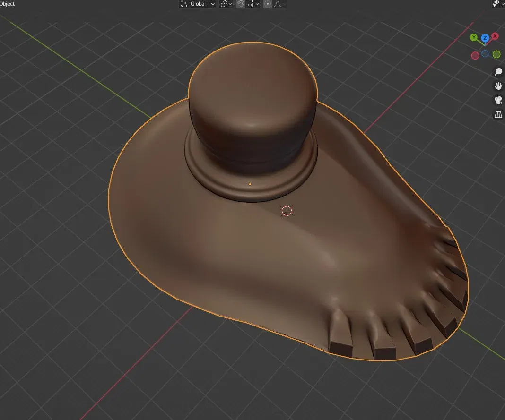
Task: Open the Object menu in the header
Action: (x=7, y=4)
